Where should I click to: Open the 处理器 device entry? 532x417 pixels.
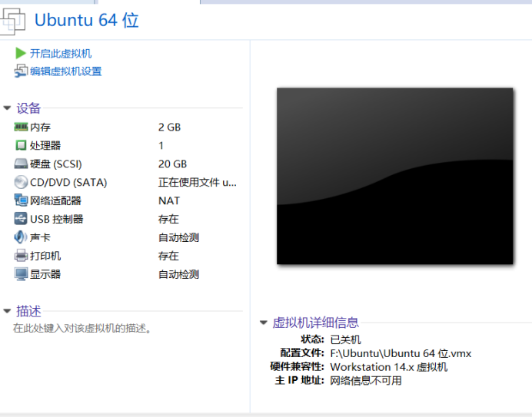tap(45, 145)
